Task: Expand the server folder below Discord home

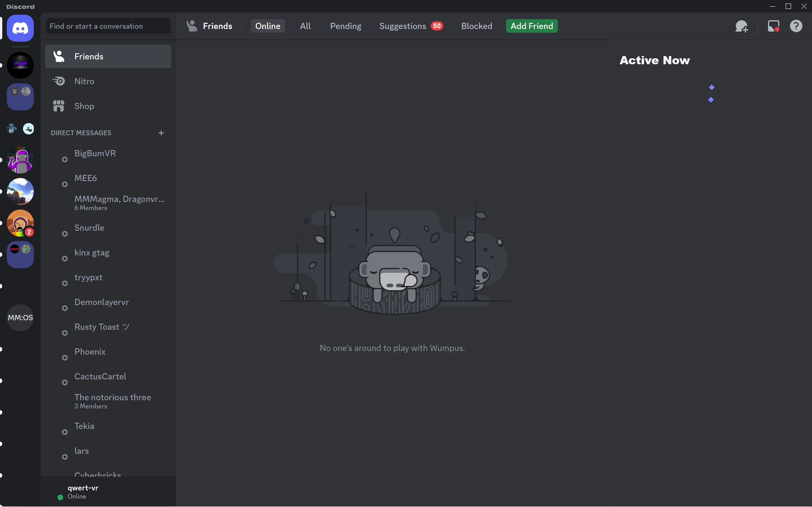Action: pyautogui.click(x=20, y=97)
